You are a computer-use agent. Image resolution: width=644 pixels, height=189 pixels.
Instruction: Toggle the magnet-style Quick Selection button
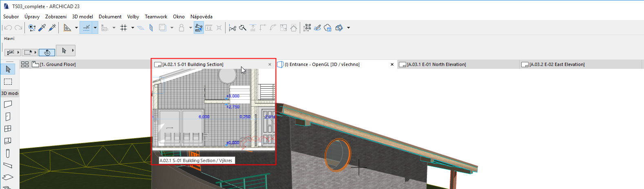point(47,52)
